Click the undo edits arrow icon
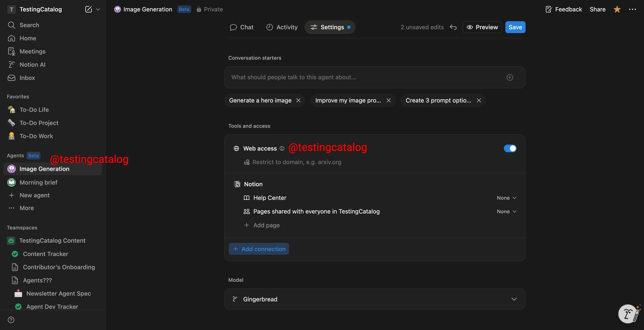This screenshot has height=330, width=644. pos(453,27)
